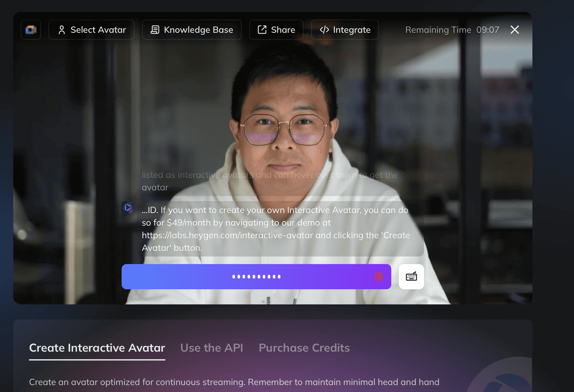Image resolution: width=574 pixels, height=392 pixels.
Task: Close the avatar session with the X
Action: [x=515, y=30]
